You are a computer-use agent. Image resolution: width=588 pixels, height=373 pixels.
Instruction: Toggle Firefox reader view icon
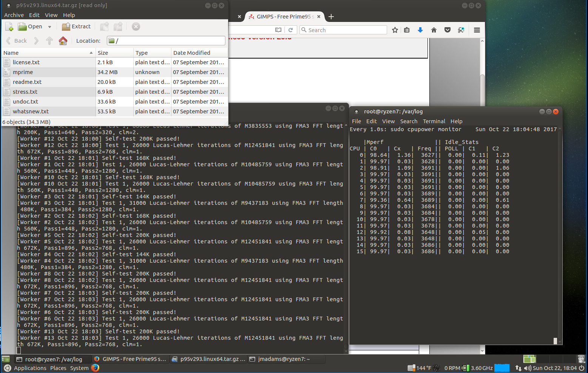278,30
